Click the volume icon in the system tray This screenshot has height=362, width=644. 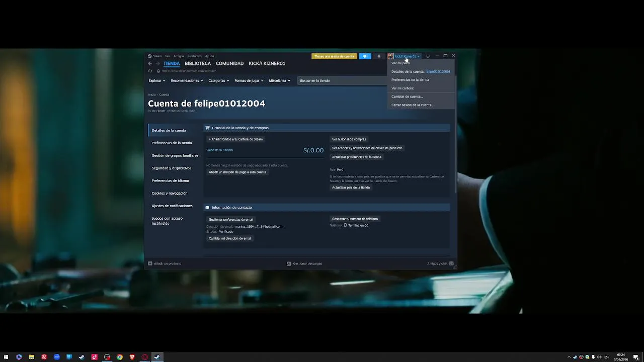[599, 357]
